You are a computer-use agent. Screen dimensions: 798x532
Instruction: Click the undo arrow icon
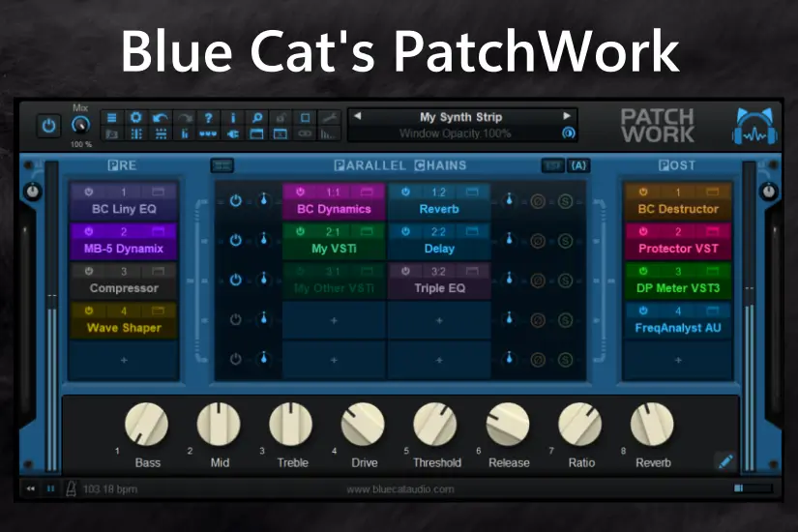click(160, 117)
